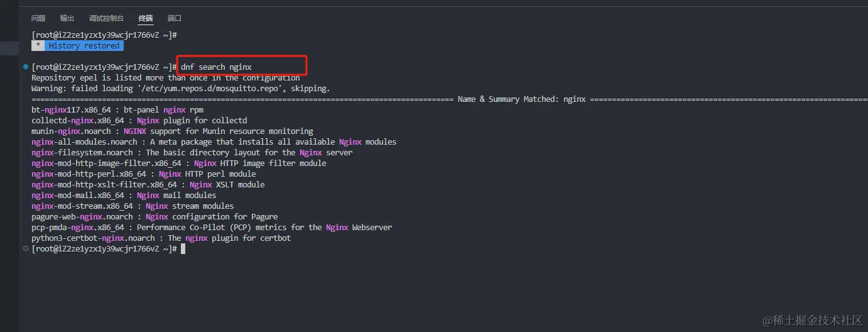Click the mosquitto.repo warning line

180,89
